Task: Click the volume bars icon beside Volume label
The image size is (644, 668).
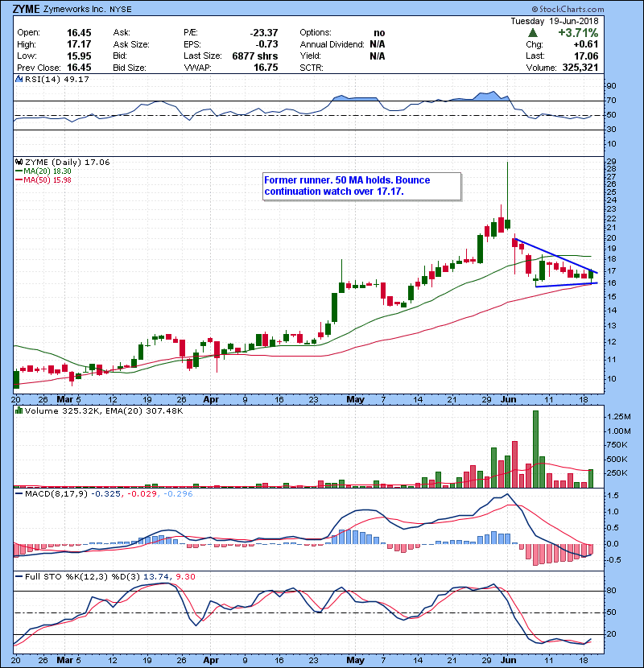Action: [19, 410]
